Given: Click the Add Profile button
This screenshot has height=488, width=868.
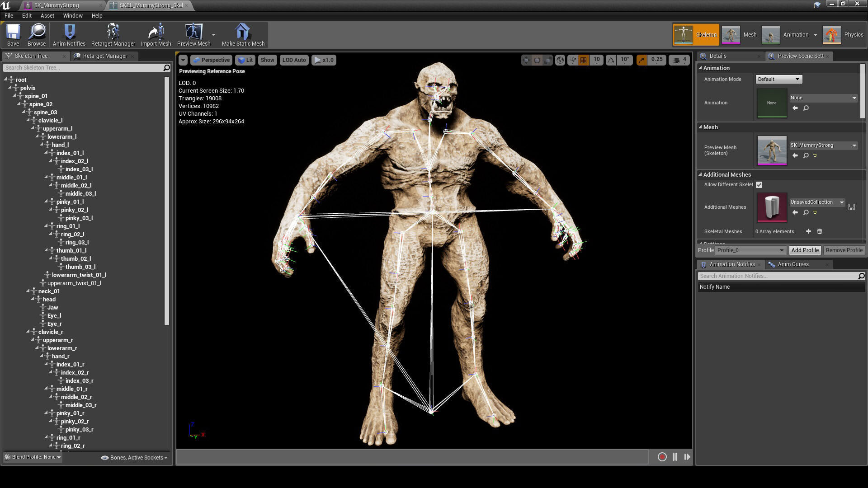Looking at the screenshot, I should point(805,250).
